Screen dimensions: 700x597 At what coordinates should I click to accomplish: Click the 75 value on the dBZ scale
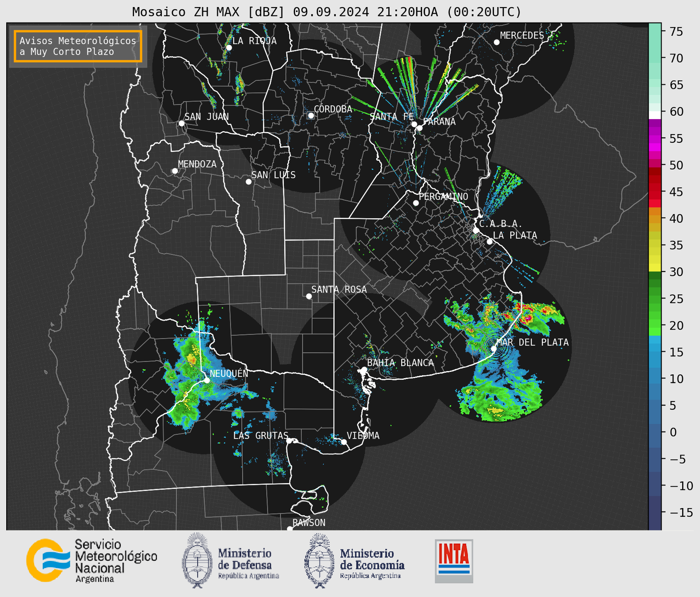tap(676, 32)
